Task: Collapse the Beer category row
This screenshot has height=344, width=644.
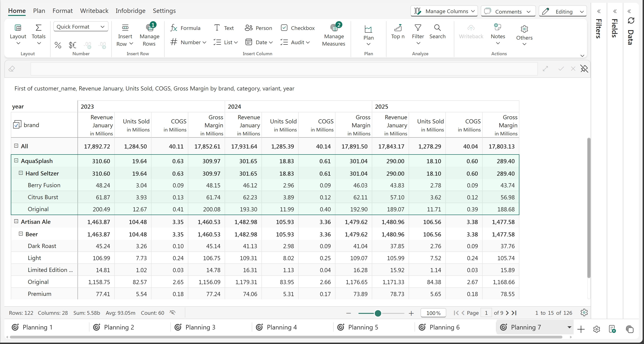Action: click(x=21, y=233)
